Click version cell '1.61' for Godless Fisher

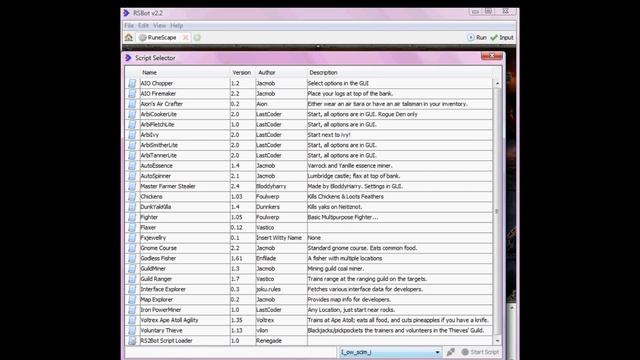(236, 258)
